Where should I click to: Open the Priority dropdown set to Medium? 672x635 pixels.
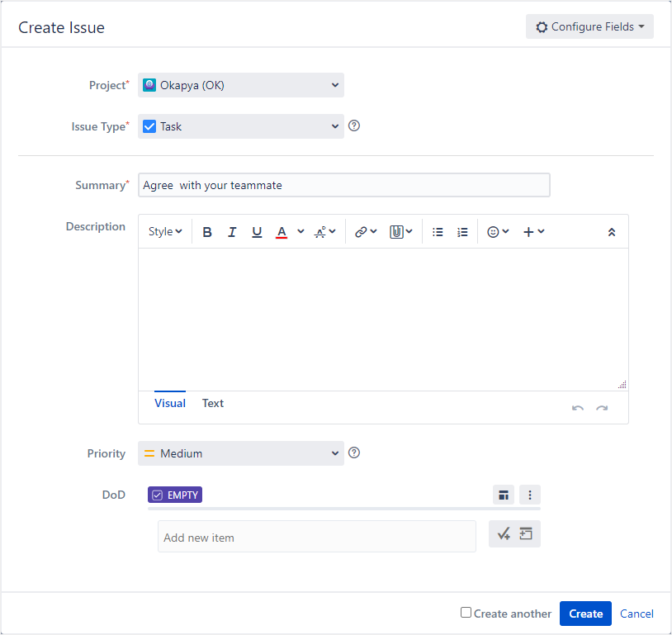click(x=240, y=453)
